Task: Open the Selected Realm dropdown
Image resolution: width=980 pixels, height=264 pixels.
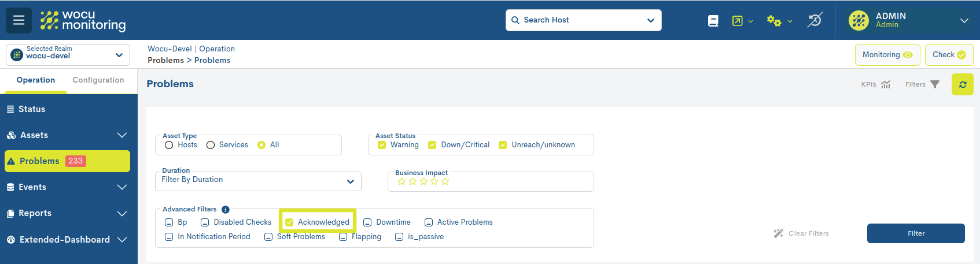Action: (68, 55)
